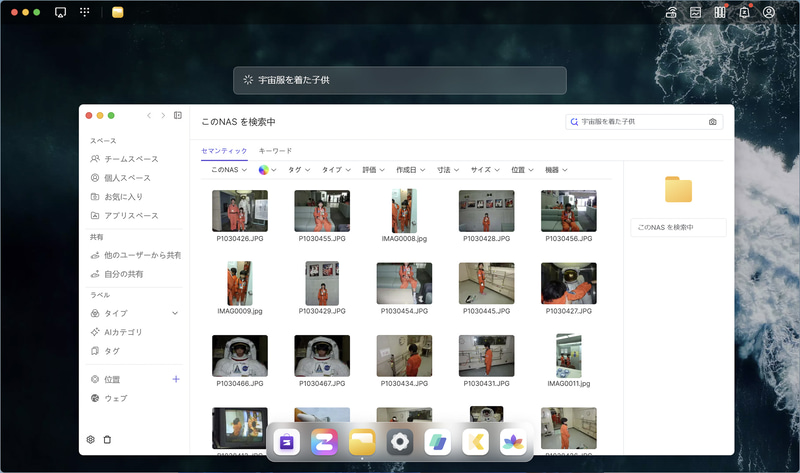Image resolution: width=800 pixels, height=473 pixels.
Task: Select チームスペース in the sidebar
Action: pos(134,159)
